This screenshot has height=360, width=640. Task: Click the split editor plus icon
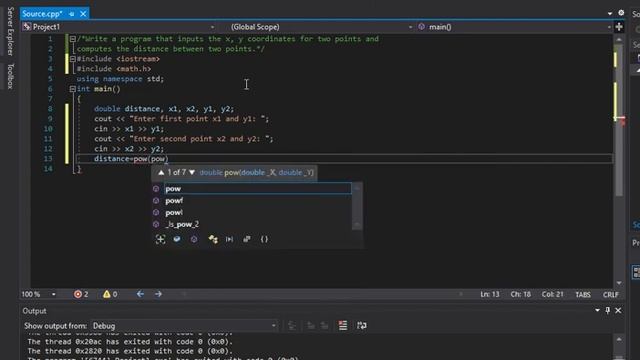click(x=619, y=27)
